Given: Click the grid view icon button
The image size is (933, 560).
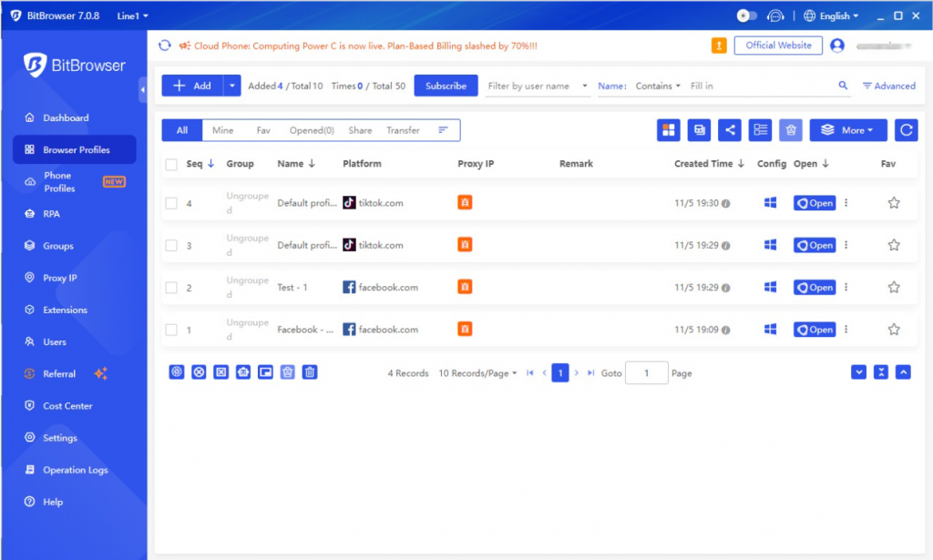Looking at the screenshot, I should pos(669,130).
